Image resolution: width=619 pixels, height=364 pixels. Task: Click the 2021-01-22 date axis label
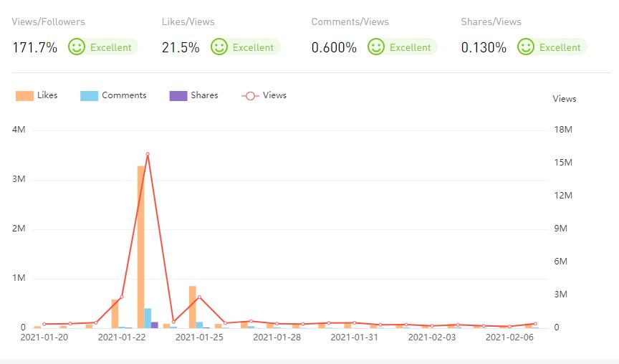[122, 337]
